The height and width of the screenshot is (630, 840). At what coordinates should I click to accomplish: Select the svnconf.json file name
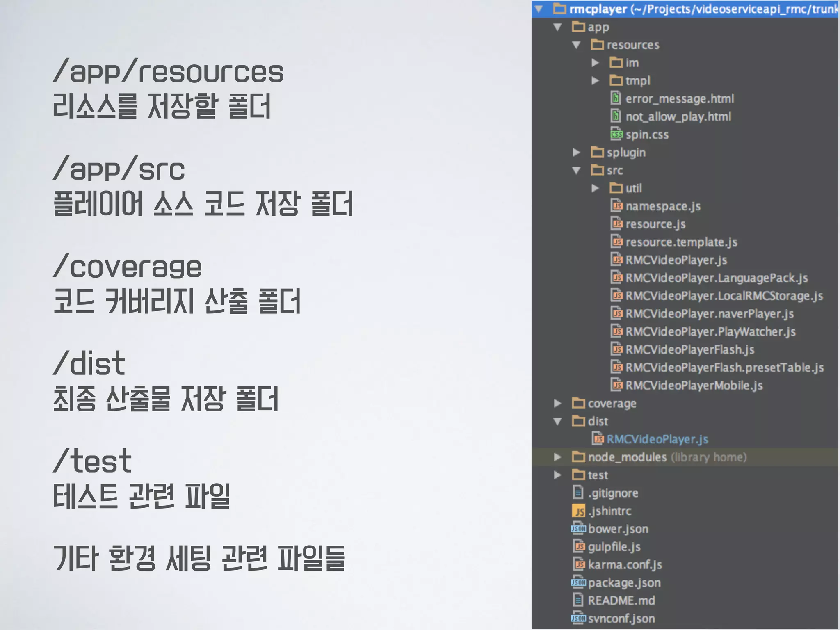[x=621, y=619]
